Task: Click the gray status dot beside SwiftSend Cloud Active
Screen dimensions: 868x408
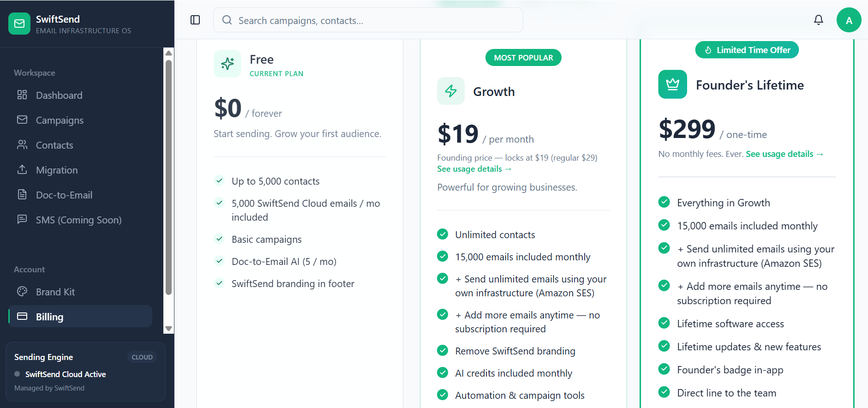Action: coord(17,374)
